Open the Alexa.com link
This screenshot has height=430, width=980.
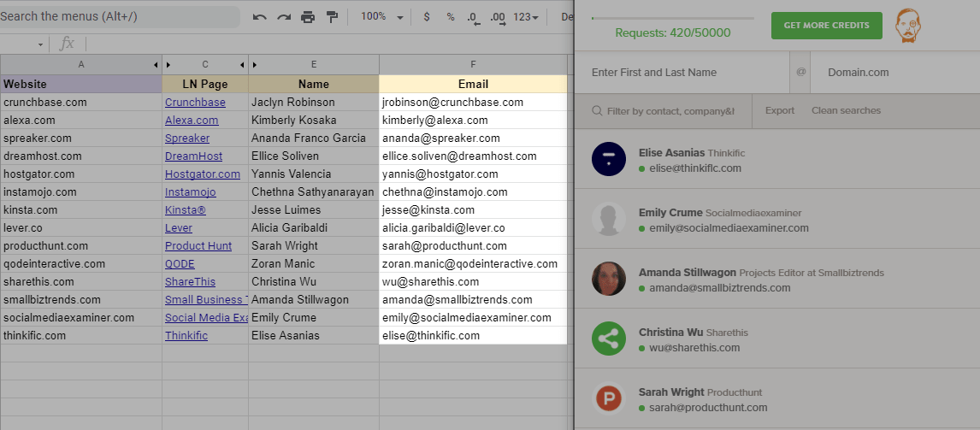[x=192, y=120]
